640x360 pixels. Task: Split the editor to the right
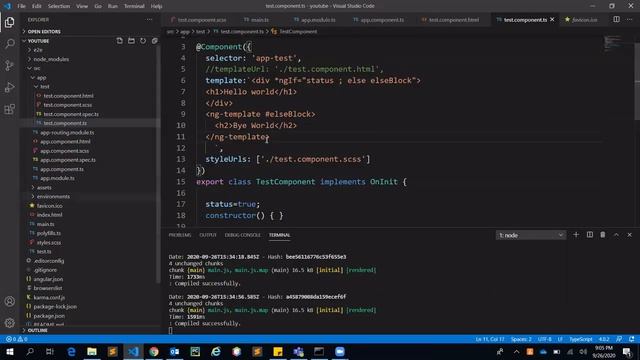(x=616, y=19)
